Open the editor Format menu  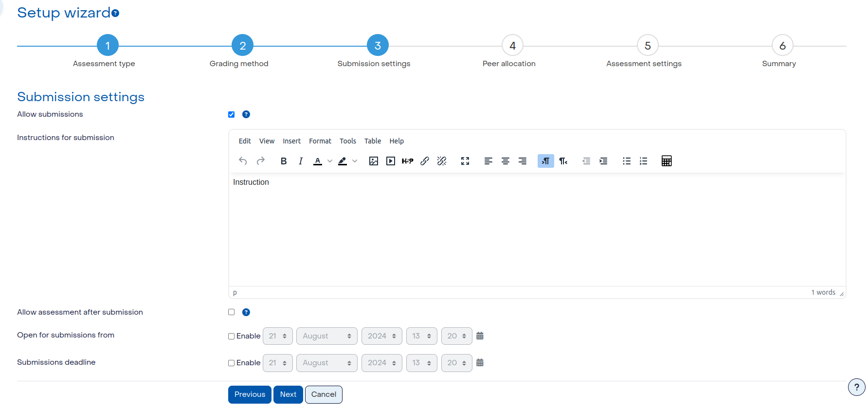click(x=320, y=141)
